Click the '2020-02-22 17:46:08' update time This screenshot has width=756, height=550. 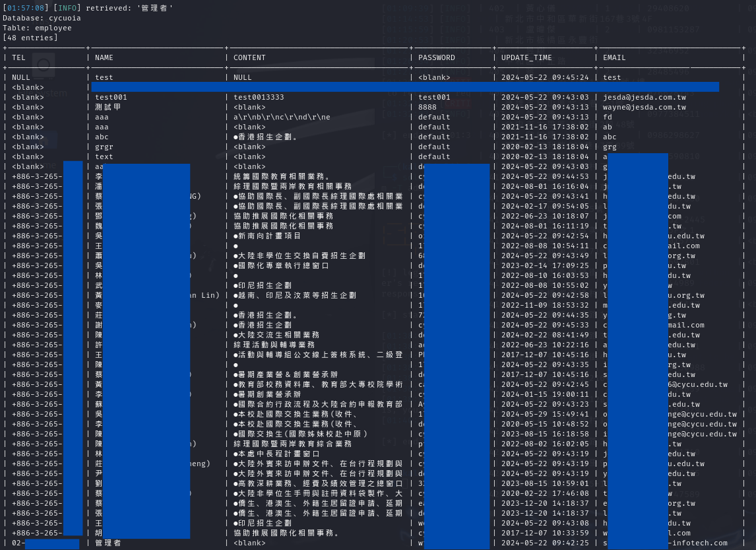click(x=545, y=493)
